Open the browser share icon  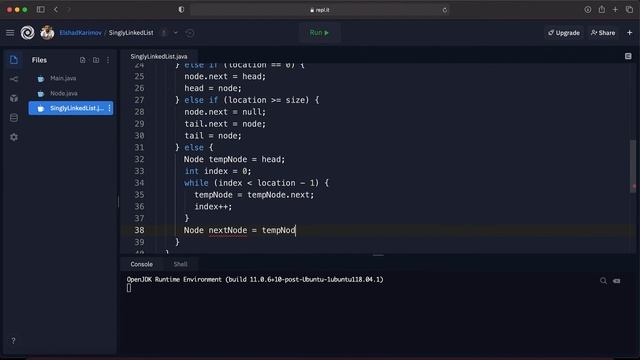[602, 9]
